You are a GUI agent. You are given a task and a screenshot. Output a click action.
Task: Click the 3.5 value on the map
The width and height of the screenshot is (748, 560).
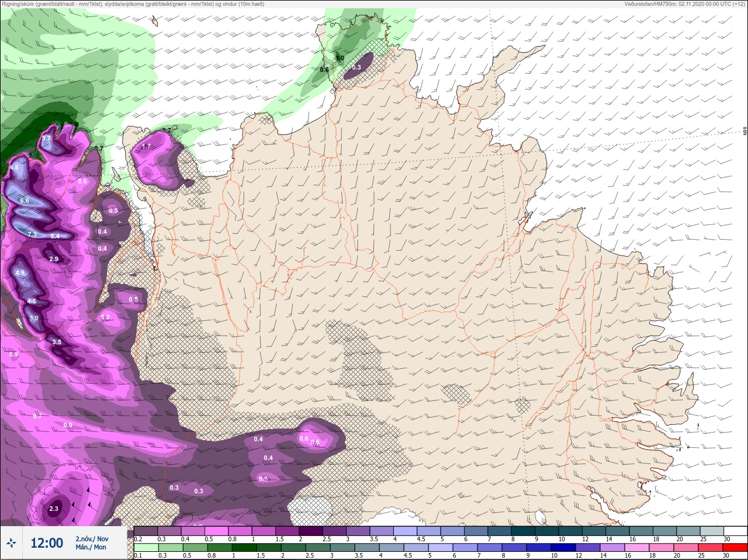point(57,342)
